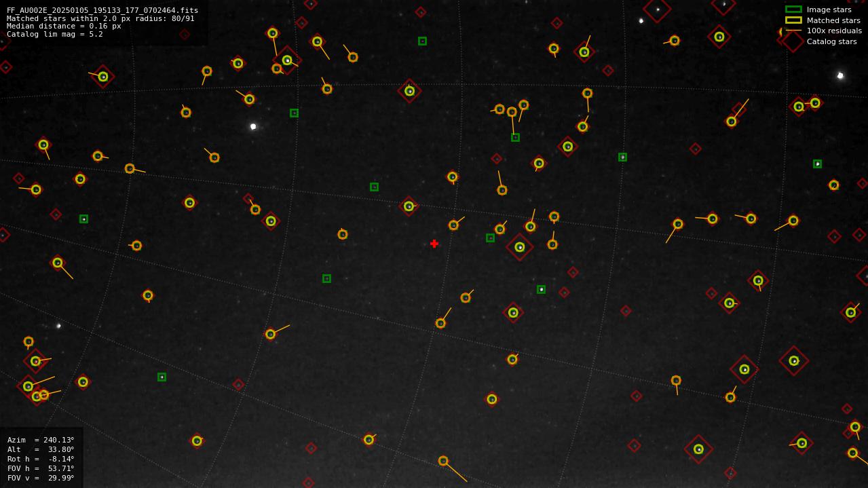868x488 pixels.
Task: Select the 'Image stars' legend label
Action: coord(829,10)
